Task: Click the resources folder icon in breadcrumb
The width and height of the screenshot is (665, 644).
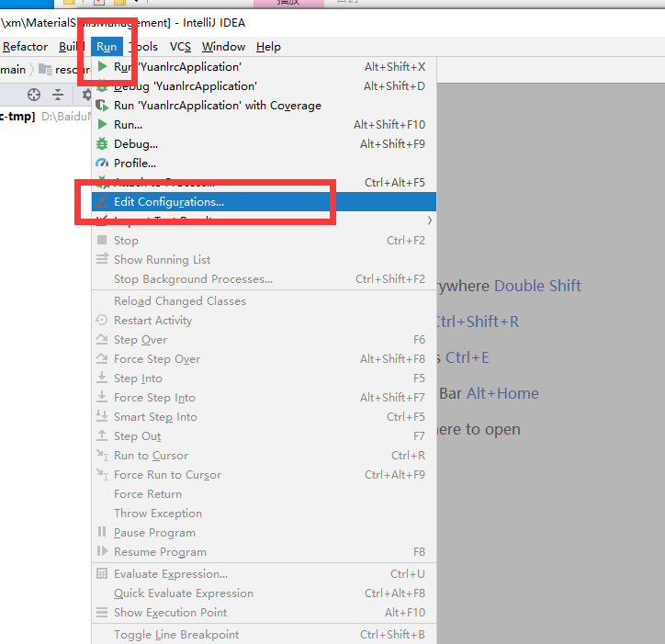Action: pos(45,69)
